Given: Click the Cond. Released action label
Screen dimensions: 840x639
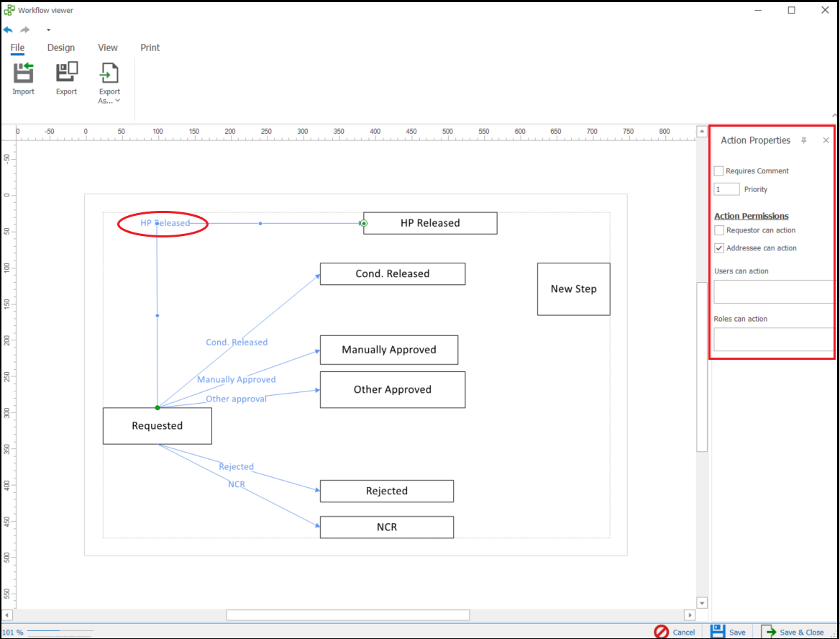Looking at the screenshot, I should pos(237,342).
